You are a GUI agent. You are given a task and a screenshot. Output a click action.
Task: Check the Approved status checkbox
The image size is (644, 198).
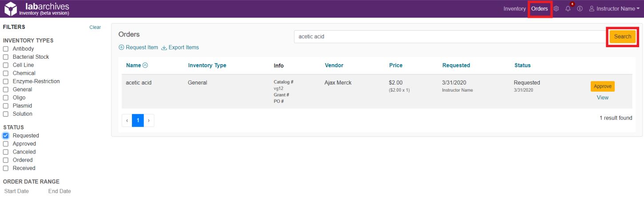(6, 144)
